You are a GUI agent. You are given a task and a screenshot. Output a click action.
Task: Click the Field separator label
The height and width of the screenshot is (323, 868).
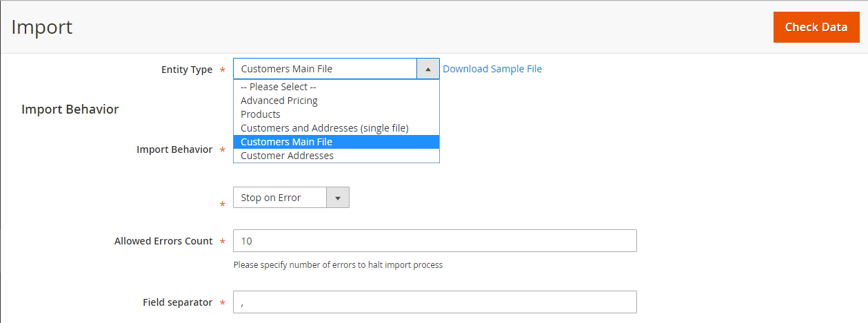click(x=178, y=302)
